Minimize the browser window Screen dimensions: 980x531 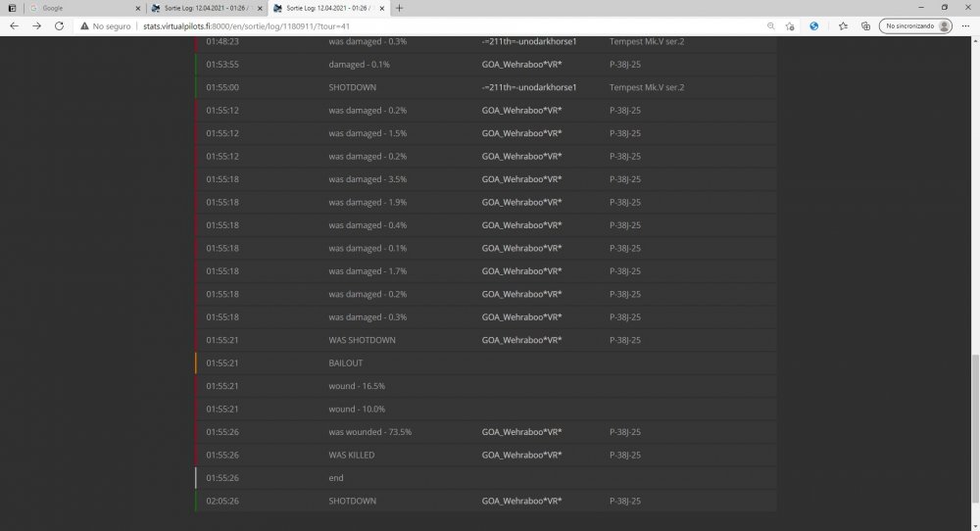(x=920, y=8)
